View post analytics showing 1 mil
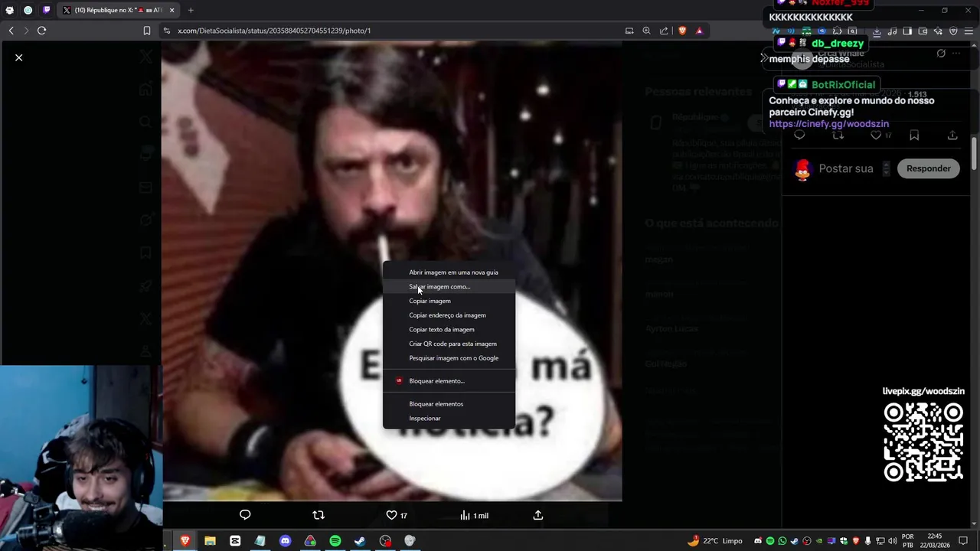980x551 pixels. (474, 515)
